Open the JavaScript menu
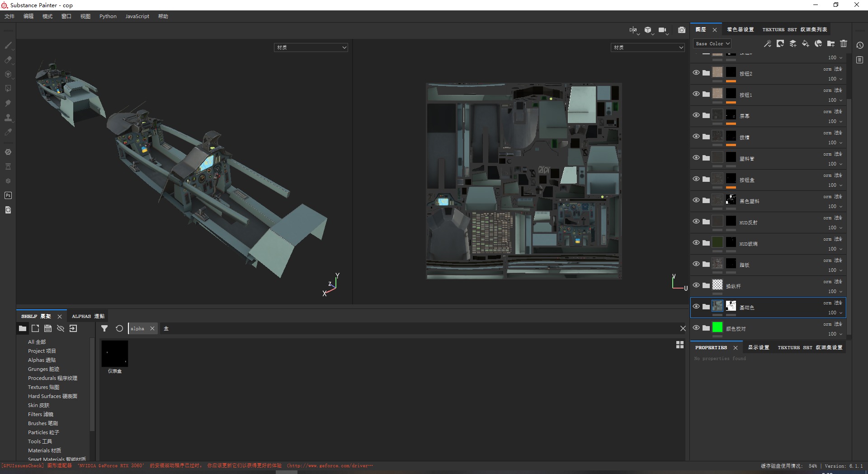 pos(137,16)
